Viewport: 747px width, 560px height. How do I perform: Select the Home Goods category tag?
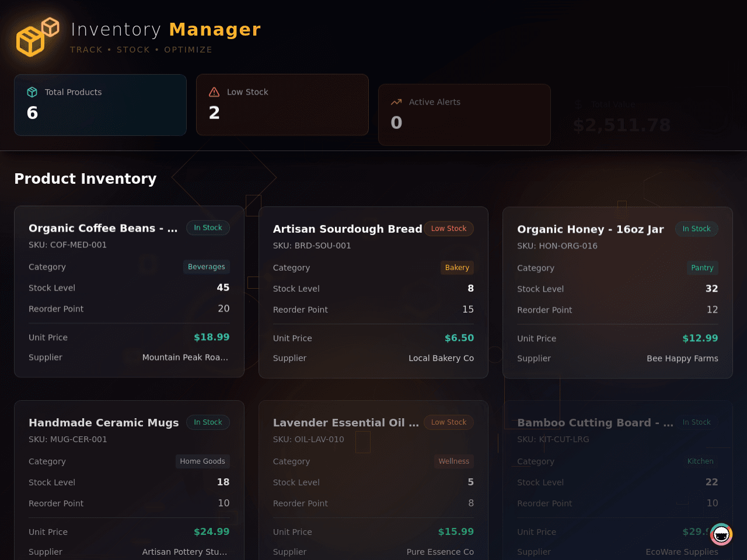tap(203, 461)
